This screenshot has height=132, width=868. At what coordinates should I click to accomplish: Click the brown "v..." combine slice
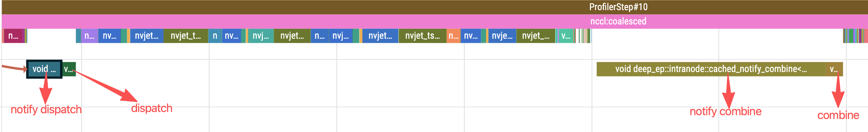[834, 69]
